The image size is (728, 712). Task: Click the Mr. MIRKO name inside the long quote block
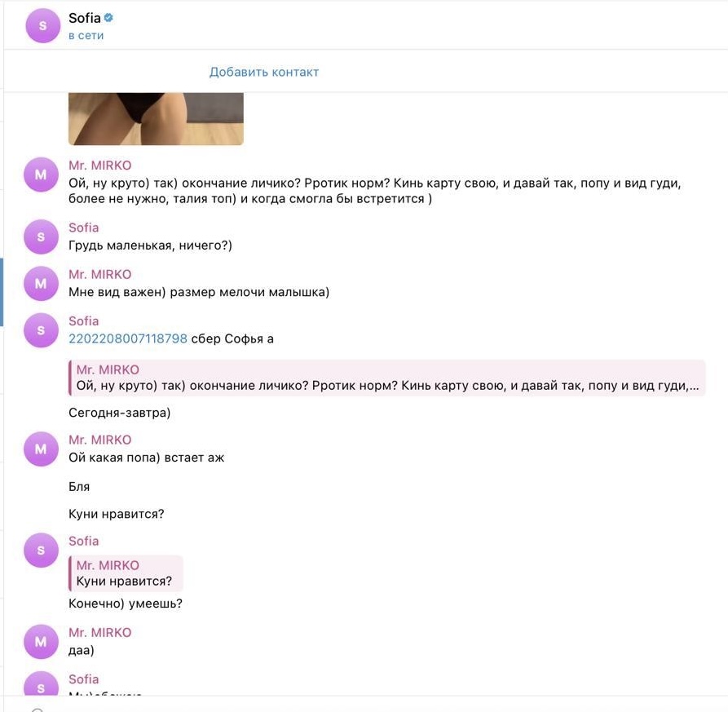pos(108,369)
